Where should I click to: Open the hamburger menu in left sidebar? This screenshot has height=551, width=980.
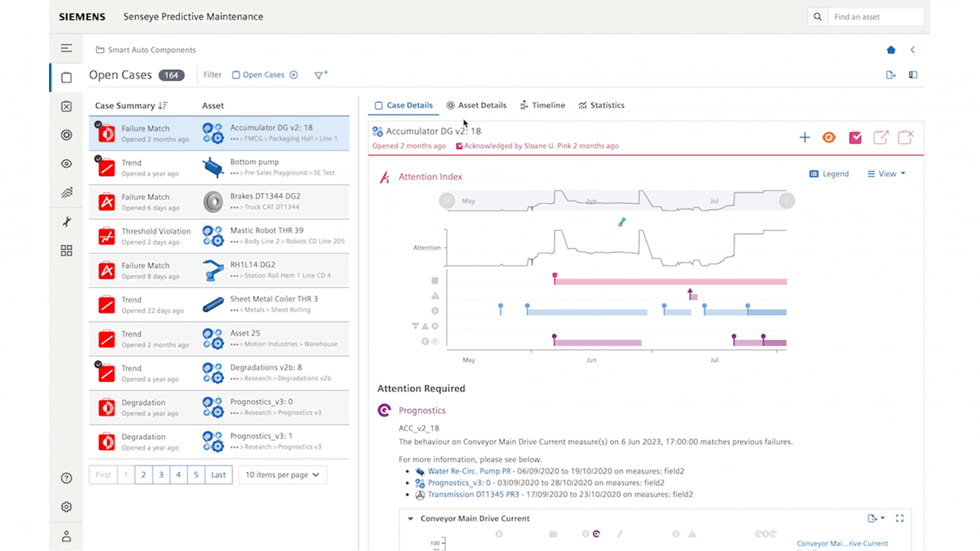point(66,48)
